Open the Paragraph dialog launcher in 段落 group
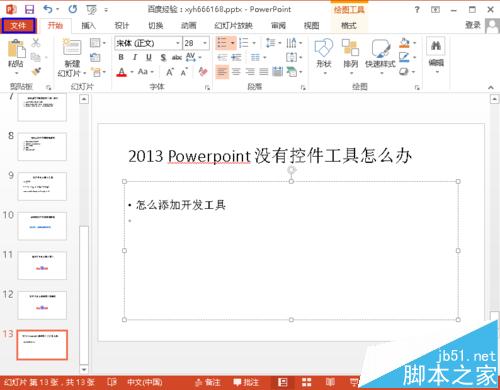This screenshot has height=390, width=500. click(x=303, y=87)
